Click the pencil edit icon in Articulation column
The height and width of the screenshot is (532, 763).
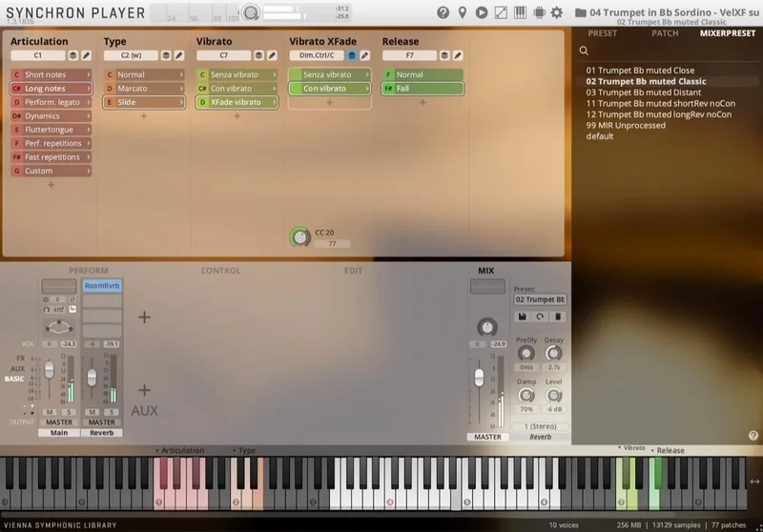click(x=86, y=55)
